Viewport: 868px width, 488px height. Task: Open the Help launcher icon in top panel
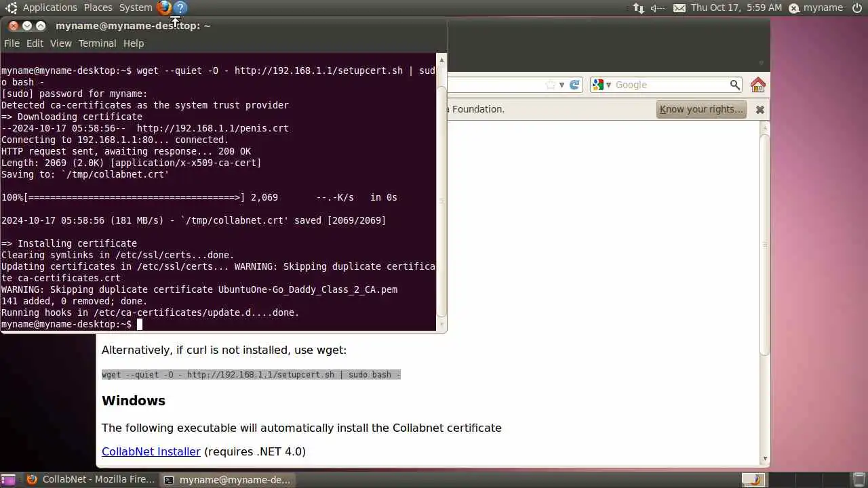click(180, 7)
